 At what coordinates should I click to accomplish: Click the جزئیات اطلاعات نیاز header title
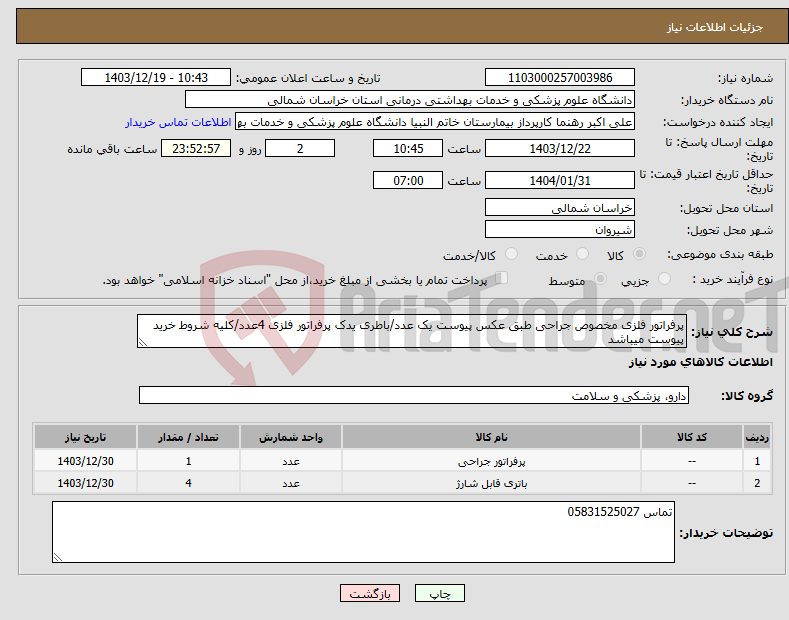click(x=715, y=27)
